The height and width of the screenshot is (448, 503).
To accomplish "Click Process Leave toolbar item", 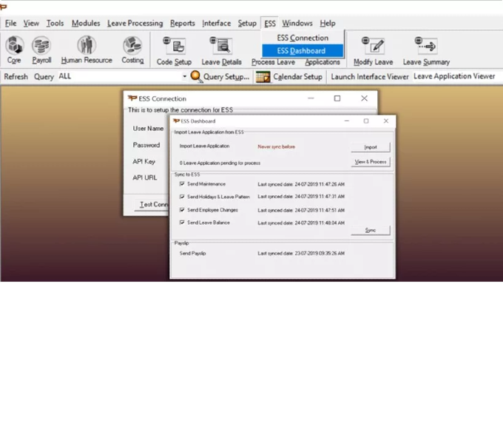I will 273,62.
